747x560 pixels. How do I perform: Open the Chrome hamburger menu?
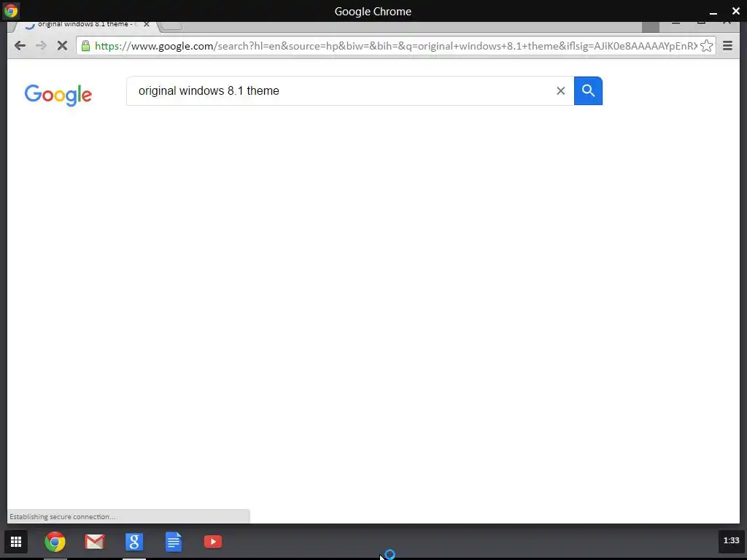(727, 46)
